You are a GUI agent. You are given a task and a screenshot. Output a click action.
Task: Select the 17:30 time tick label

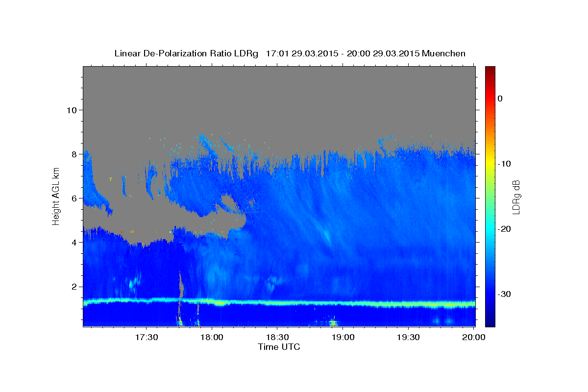147,338
